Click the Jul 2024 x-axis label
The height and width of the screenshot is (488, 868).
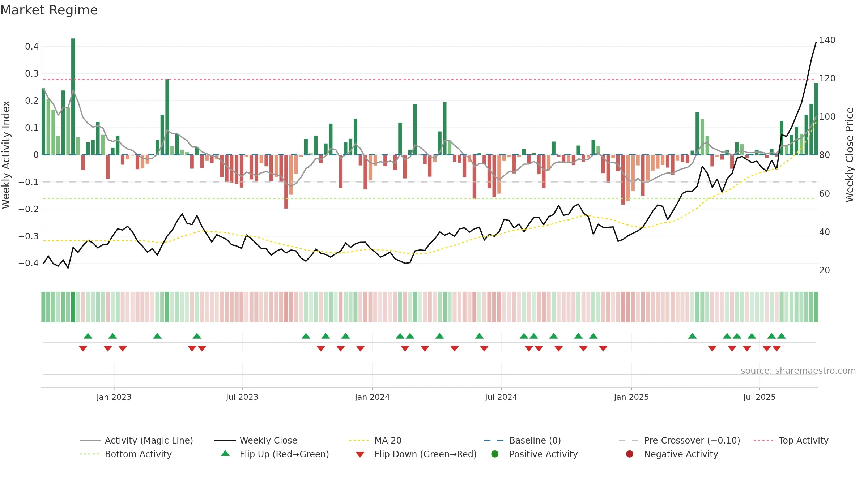pos(501,397)
